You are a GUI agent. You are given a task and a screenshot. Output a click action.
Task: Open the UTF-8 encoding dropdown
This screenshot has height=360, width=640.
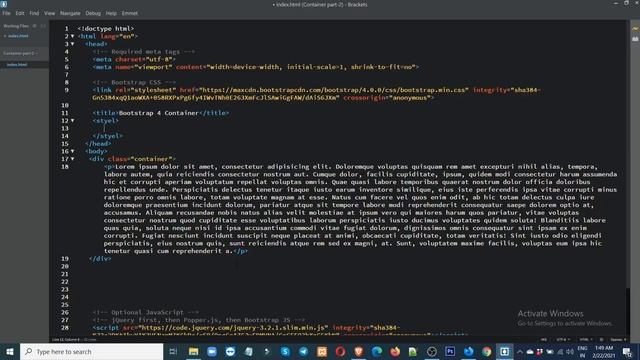[562, 340]
